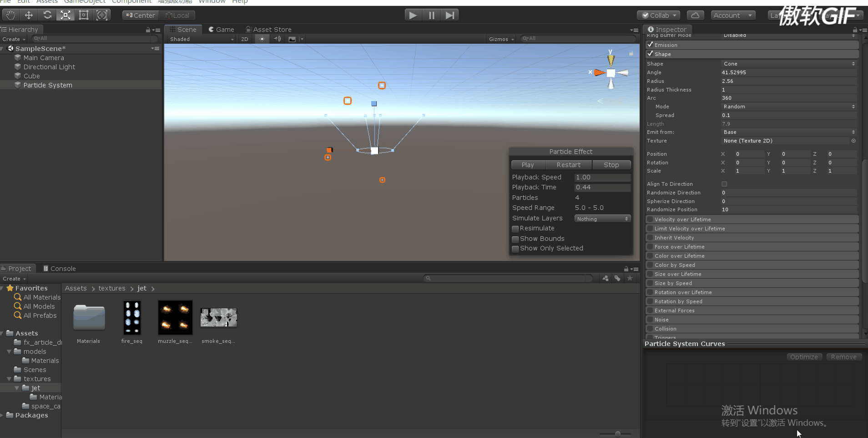
Task: Click Play in Particle Effect panel
Action: pyautogui.click(x=528, y=165)
